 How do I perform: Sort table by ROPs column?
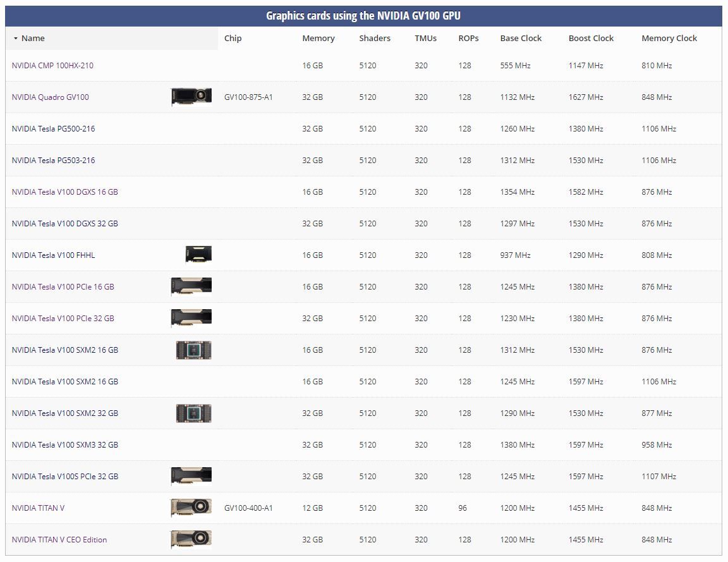[x=468, y=39]
